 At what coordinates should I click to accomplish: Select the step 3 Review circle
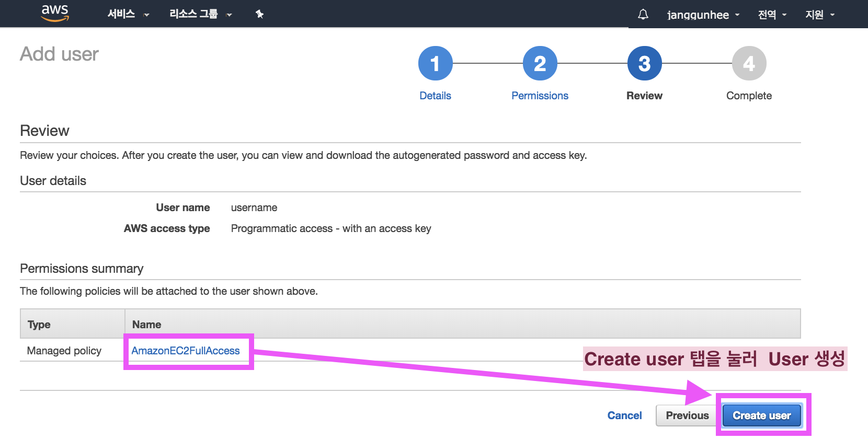644,64
